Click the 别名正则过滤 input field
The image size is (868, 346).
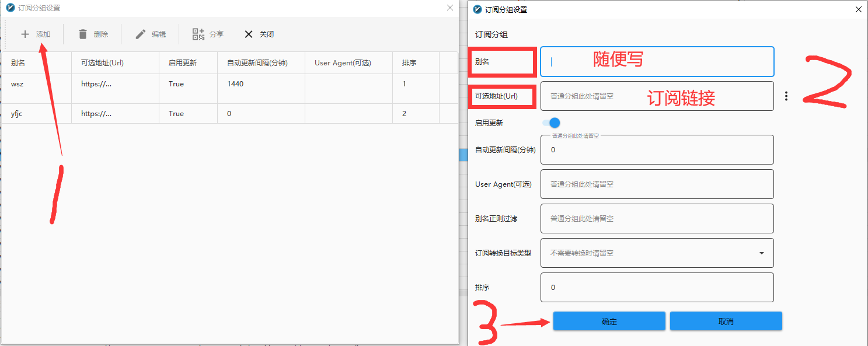pyautogui.click(x=657, y=219)
